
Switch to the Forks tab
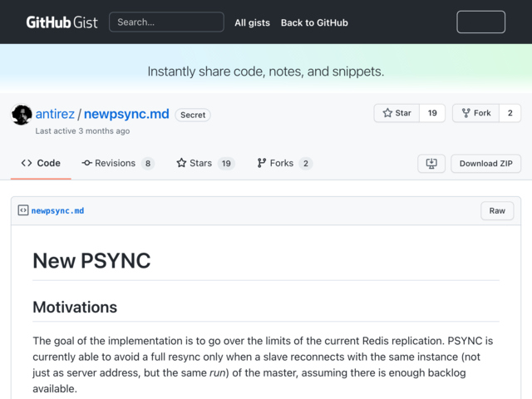284,163
